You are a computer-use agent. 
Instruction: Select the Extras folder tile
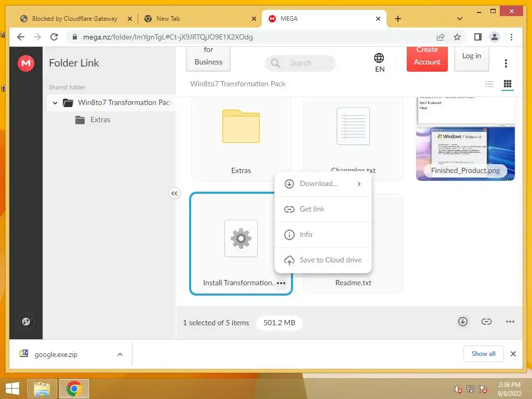[241, 139]
